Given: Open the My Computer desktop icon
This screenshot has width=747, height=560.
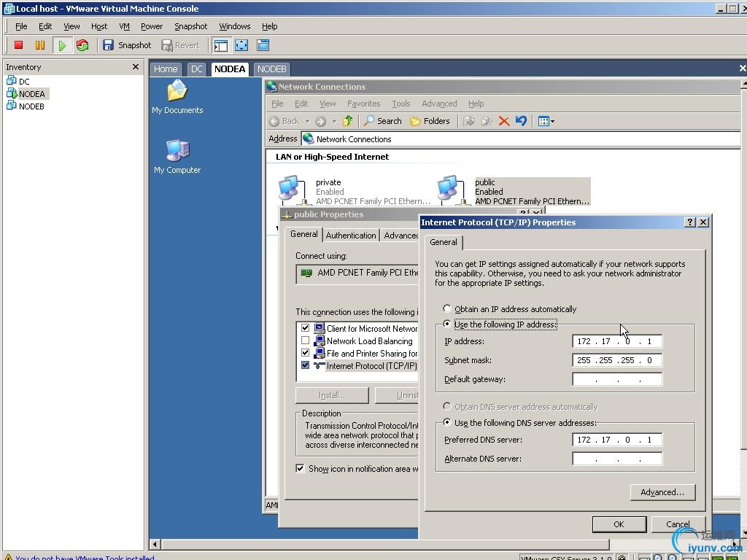Looking at the screenshot, I should pyautogui.click(x=177, y=157).
